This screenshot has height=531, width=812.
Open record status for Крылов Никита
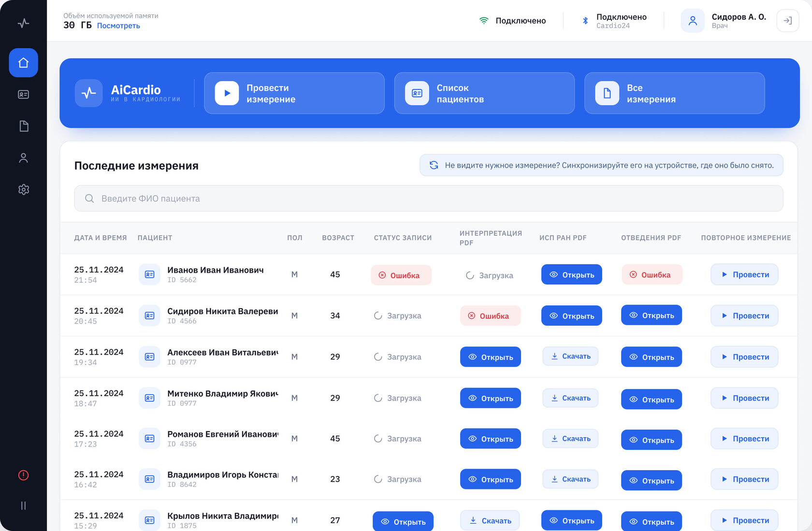pos(403,521)
